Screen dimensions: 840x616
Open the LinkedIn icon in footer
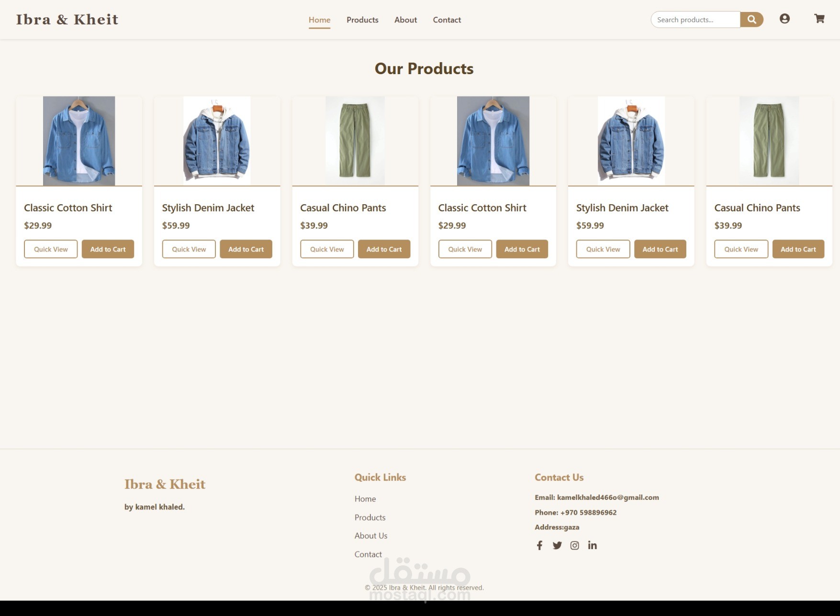tap(593, 545)
